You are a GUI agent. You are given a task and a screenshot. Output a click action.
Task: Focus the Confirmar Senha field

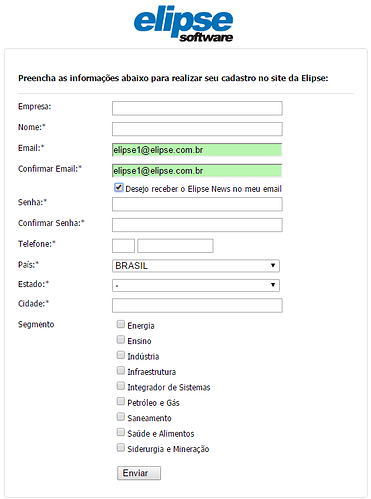[197, 225]
